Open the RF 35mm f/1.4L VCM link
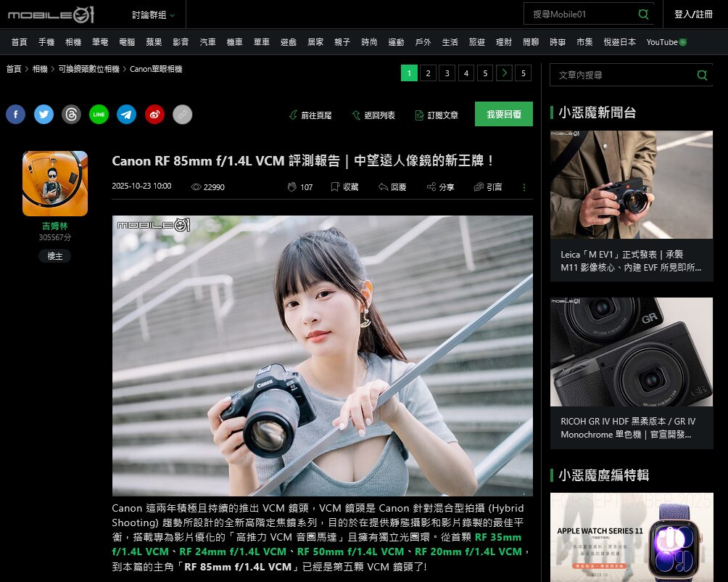Image resolution: width=728 pixels, height=582 pixels. pos(497,537)
